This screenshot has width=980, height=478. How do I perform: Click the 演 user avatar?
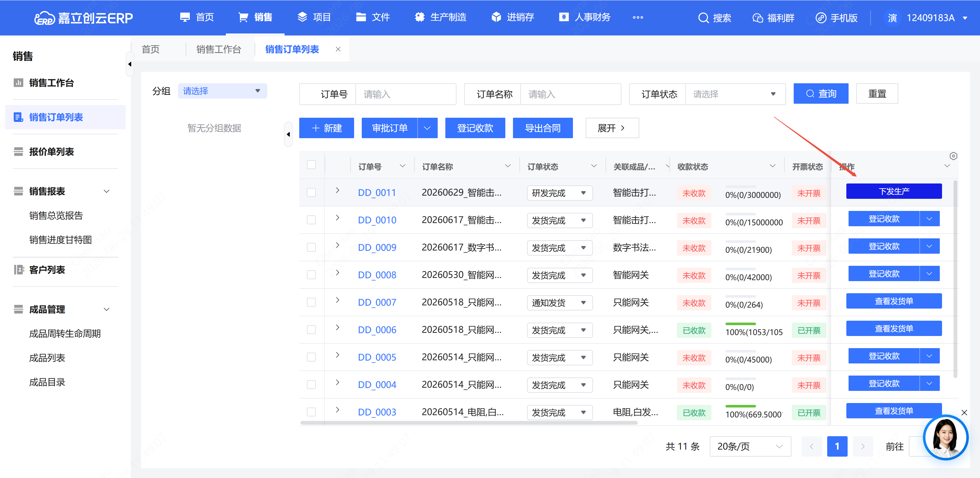(892, 18)
